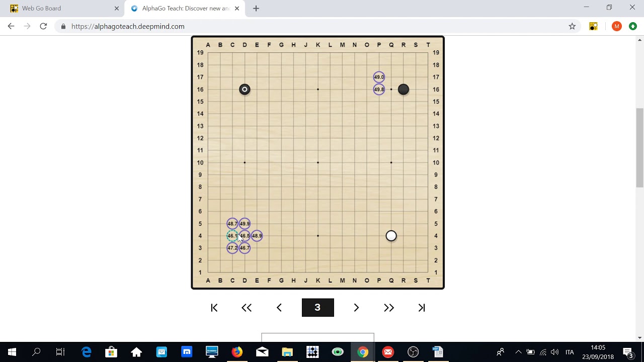This screenshot has width=644, height=362.
Task: Launch Firefox from taskbar
Action: click(x=237, y=352)
